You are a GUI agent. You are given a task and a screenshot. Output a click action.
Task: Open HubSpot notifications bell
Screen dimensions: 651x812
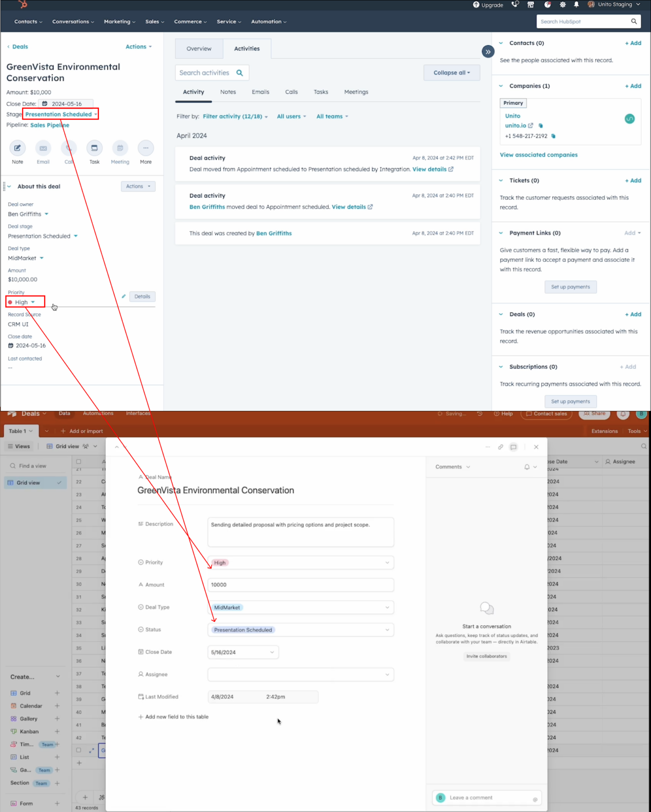[576, 5]
